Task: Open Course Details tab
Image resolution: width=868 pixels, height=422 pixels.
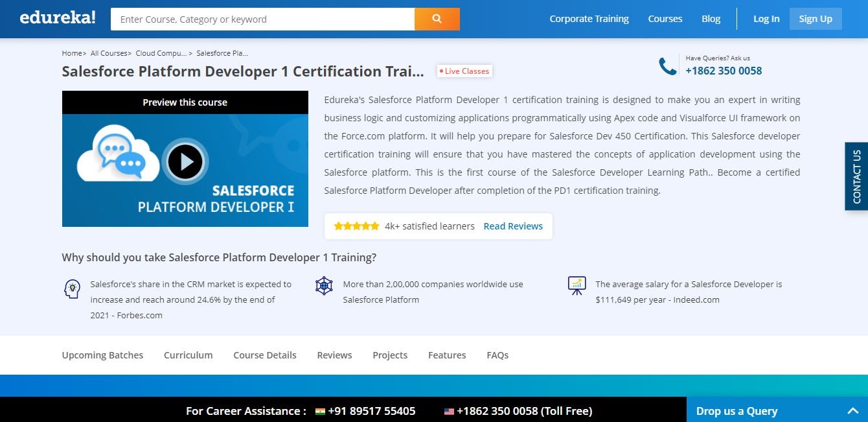Action: [265, 355]
